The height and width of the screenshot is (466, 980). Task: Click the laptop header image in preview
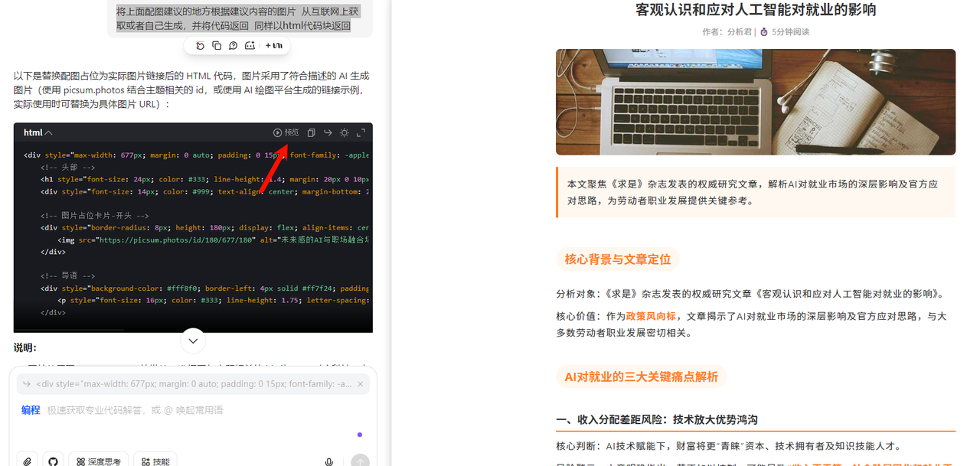point(755,102)
